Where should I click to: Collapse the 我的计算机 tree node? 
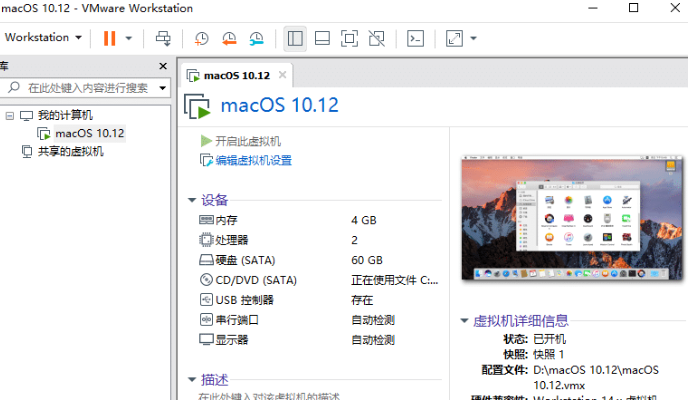click(10, 116)
